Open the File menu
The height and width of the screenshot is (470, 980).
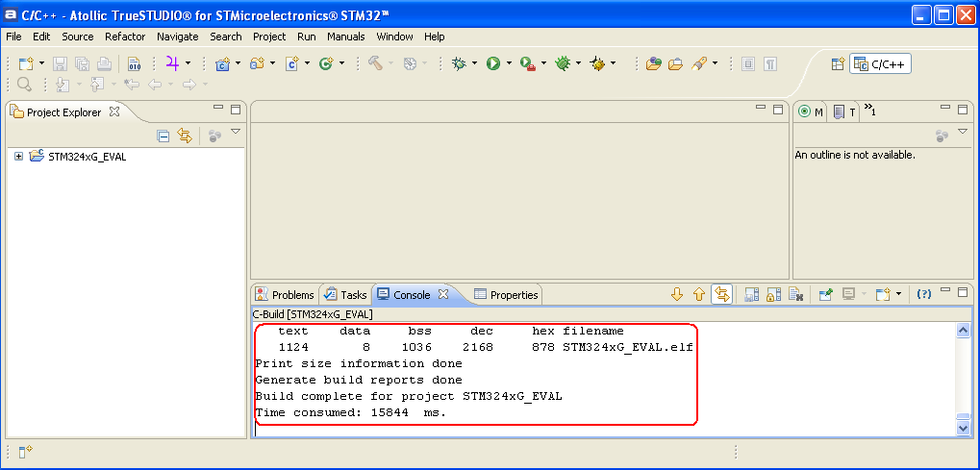click(x=13, y=37)
